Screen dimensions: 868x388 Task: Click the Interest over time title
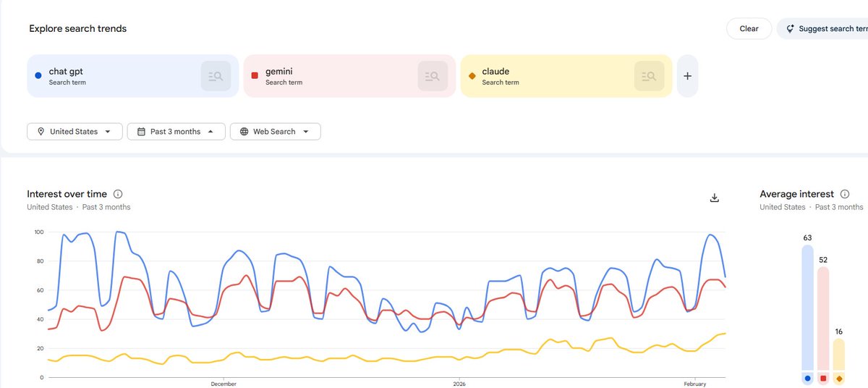click(67, 194)
